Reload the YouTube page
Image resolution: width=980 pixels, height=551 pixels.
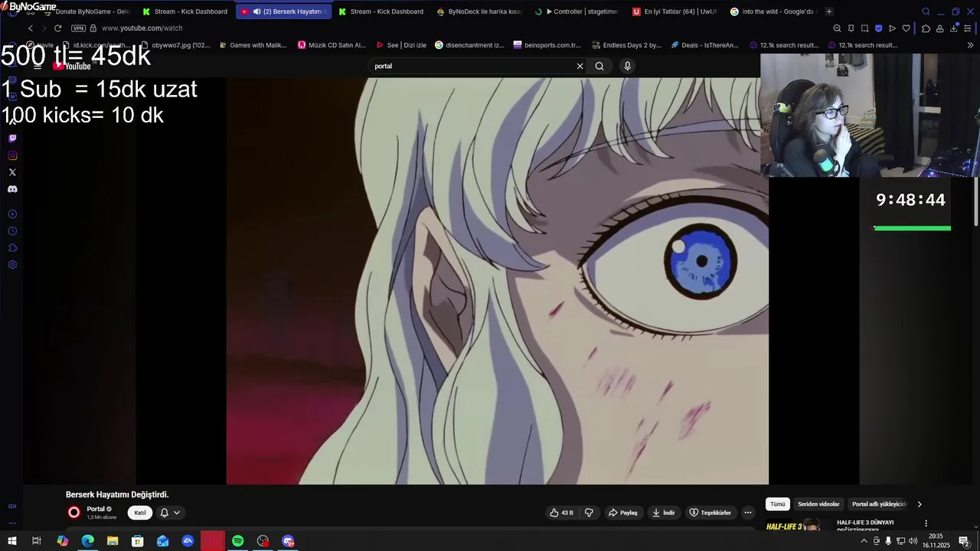pos(57,28)
